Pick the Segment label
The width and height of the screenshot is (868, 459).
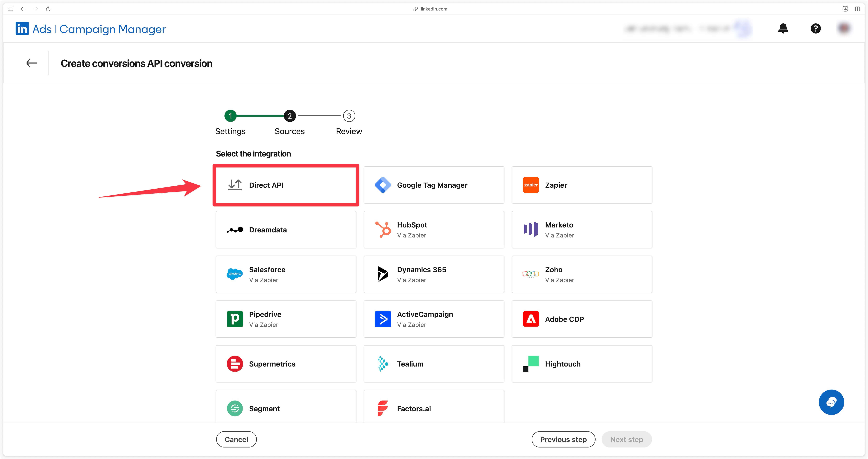[x=264, y=409]
